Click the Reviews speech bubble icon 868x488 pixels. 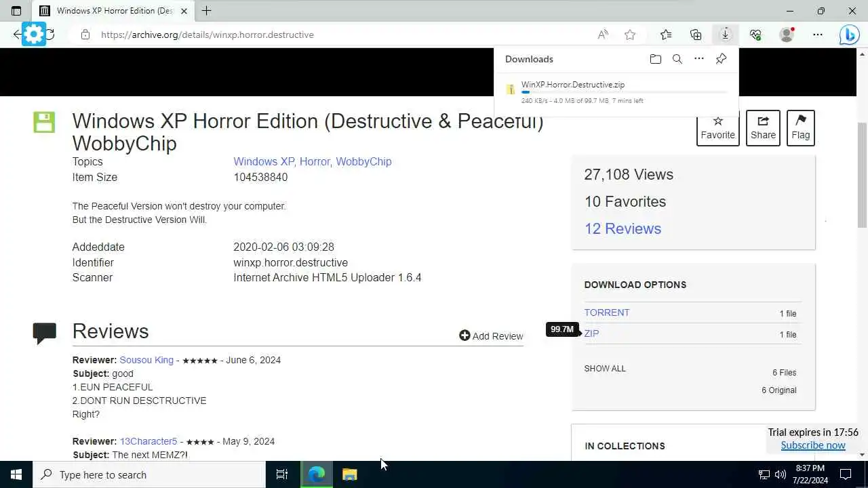pos(45,333)
